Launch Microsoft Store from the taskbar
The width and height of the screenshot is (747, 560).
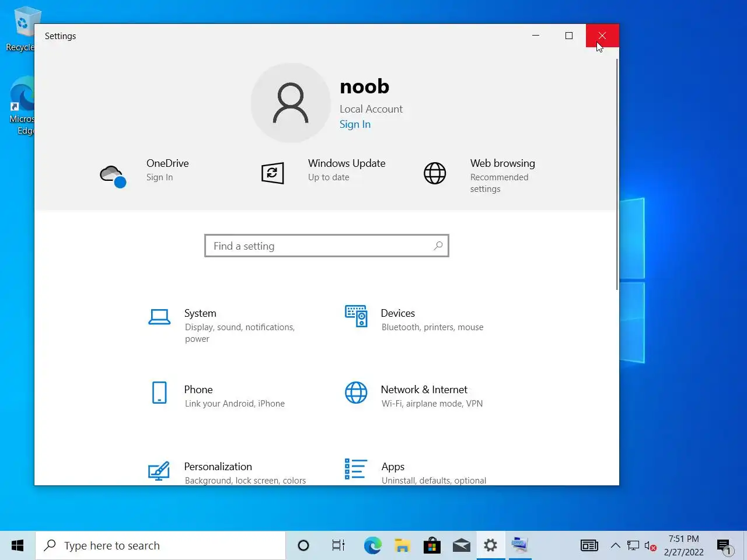432,545
